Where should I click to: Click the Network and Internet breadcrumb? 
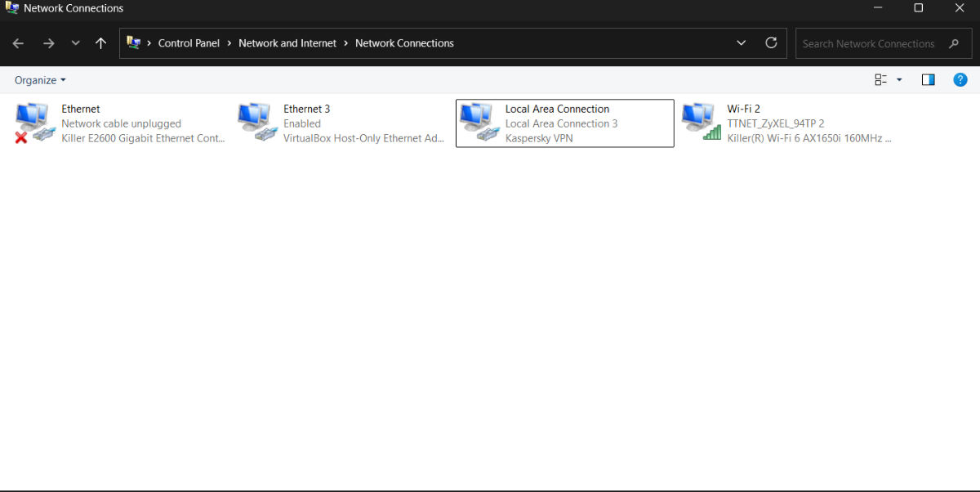287,43
